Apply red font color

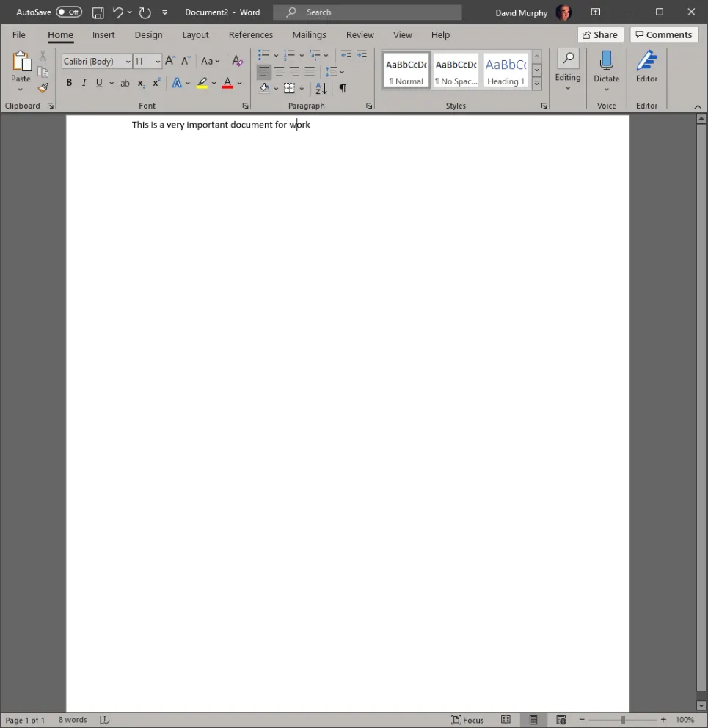click(227, 83)
